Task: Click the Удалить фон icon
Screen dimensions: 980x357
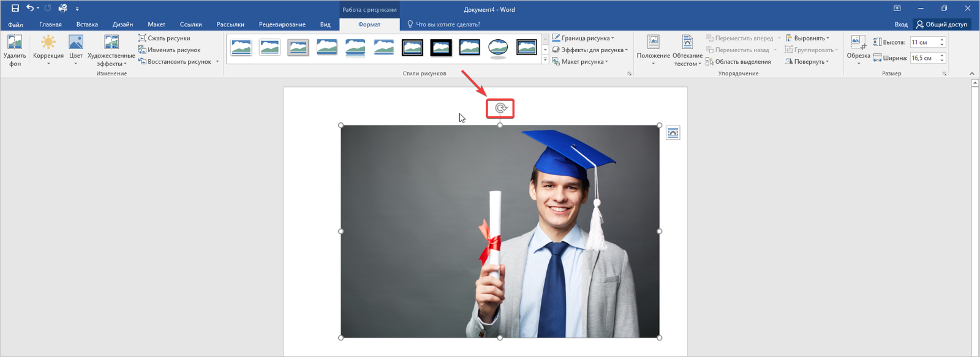Action: click(x=15, y=43)
